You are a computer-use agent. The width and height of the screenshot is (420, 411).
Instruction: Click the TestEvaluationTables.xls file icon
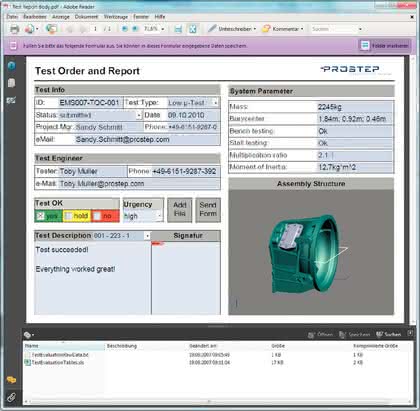point(28,362)
